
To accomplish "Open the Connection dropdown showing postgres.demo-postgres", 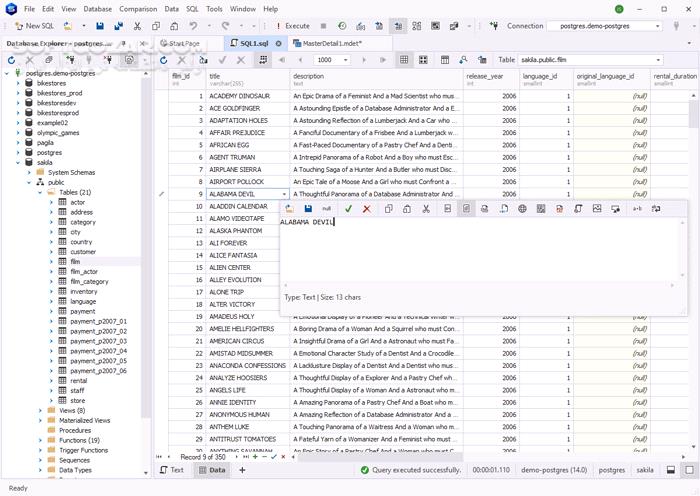I will [x=604, y=26].
